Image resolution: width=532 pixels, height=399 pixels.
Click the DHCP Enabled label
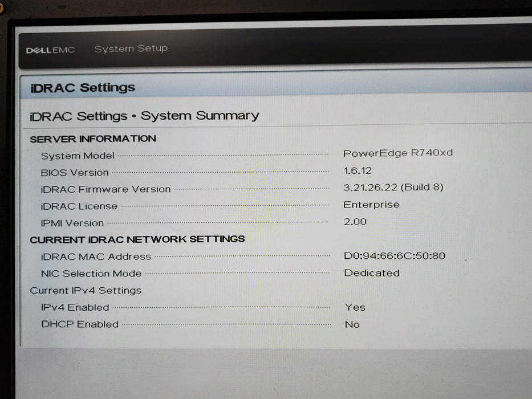80,324
